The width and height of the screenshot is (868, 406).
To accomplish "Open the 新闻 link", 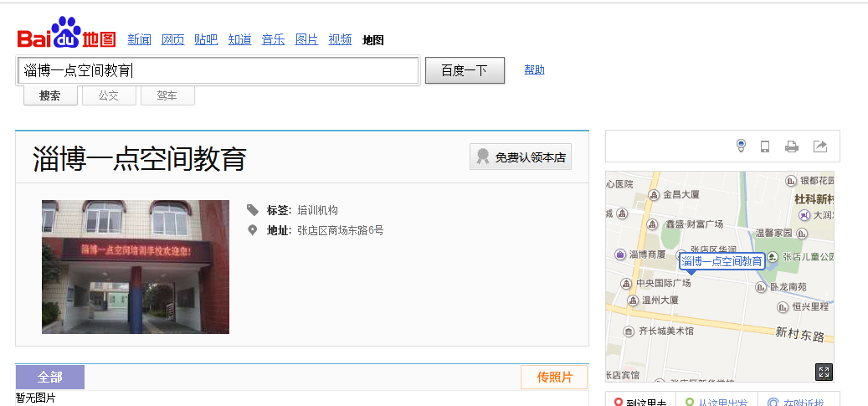I will click(x=139, y=39).
